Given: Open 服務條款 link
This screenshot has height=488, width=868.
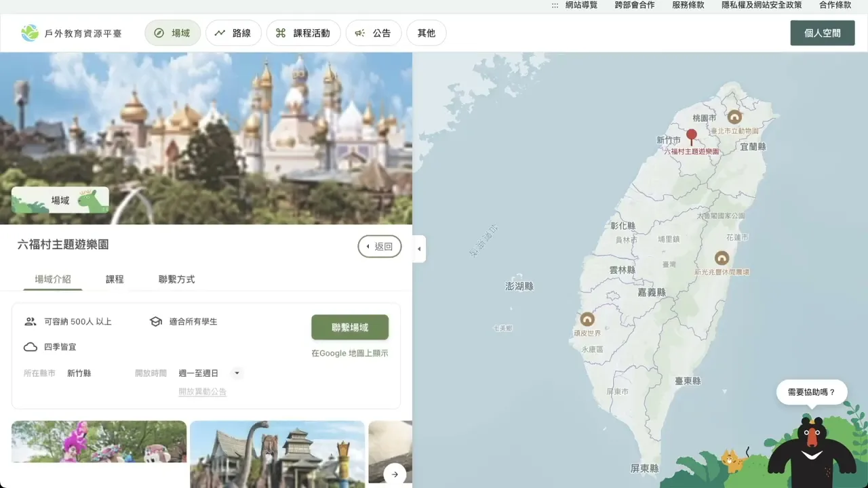Looking at the screenshot, I should click(688, 5).
